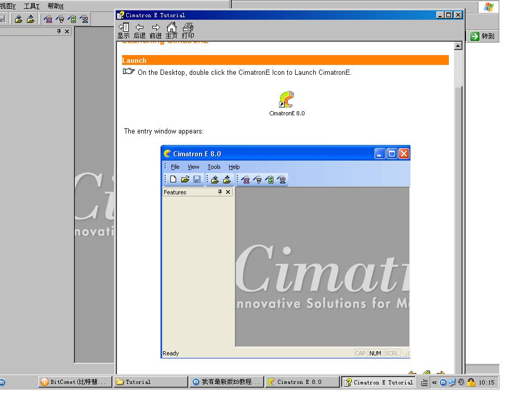The height and width of the screenshot is (399, 532).
Task: Click the pointing hand icon before instructions
Action: 129,71
